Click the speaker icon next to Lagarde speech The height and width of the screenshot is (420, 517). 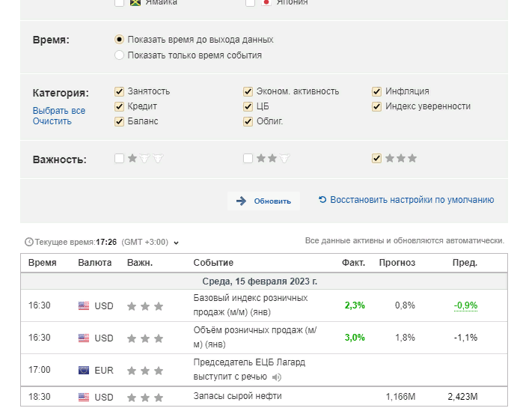(277, 377)
